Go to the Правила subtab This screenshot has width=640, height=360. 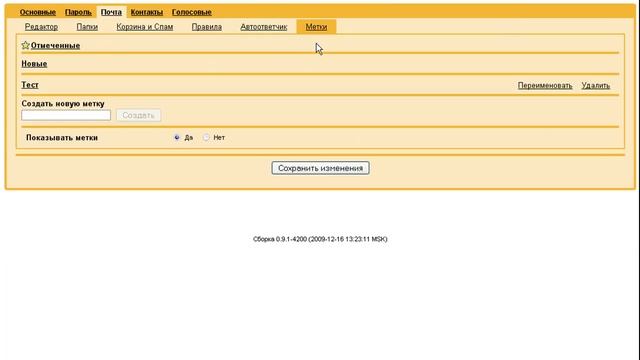pos(207,27)
